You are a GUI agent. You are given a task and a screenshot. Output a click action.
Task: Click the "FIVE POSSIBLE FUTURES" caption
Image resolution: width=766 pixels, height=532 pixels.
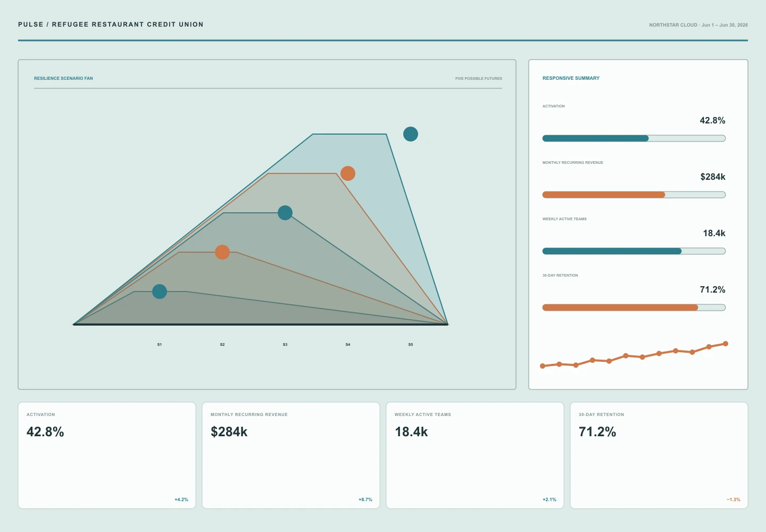479,79
